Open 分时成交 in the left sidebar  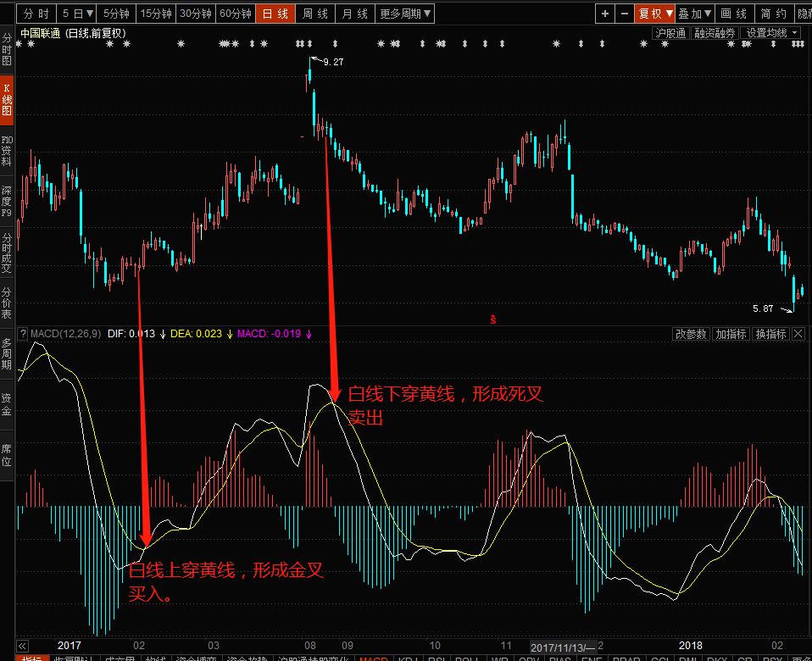point(7,253)
